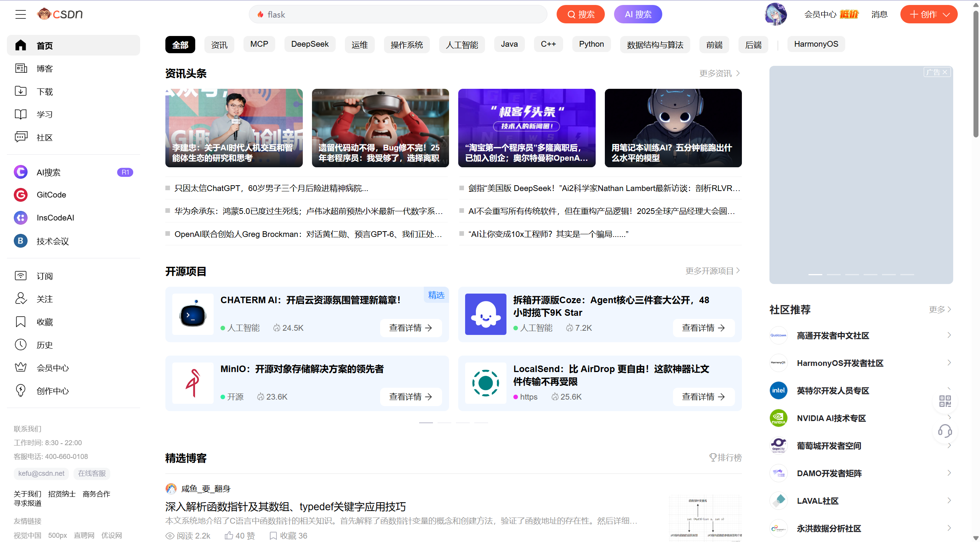This screenshot has height=542, width=980.
Task: Expand 高通开发者中文社区 row chevron
Action: [x=949, y=335]
